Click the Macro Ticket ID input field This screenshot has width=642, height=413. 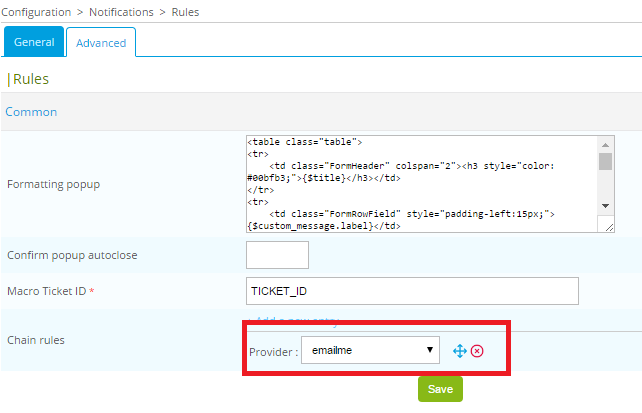pyautogui.click(x=412, y=290)
